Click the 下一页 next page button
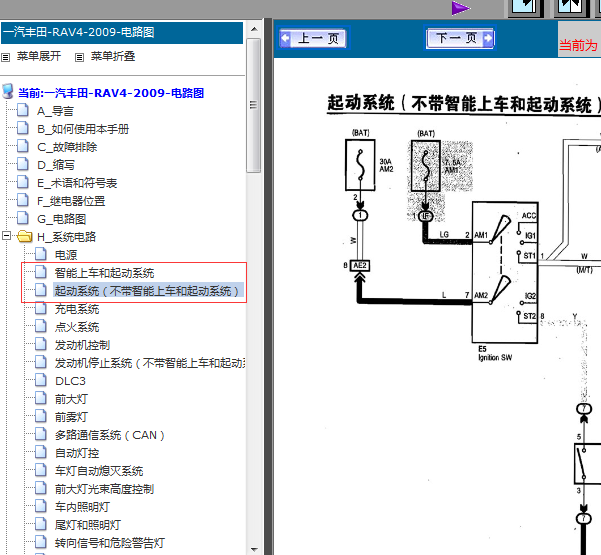601x555 pixels. pos(460,38)
